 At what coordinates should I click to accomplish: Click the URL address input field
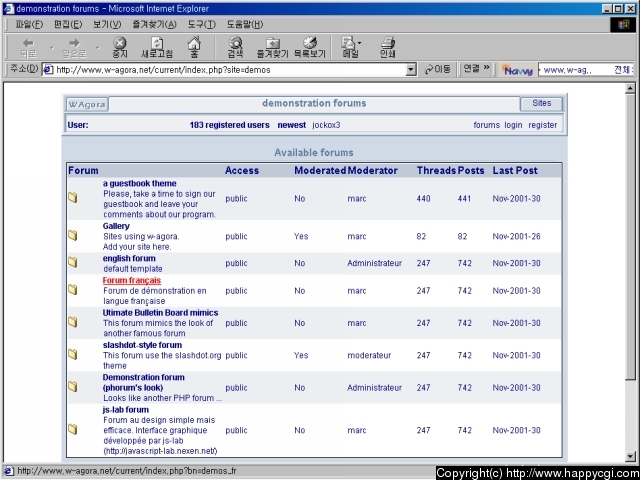(x=230, y=70)
